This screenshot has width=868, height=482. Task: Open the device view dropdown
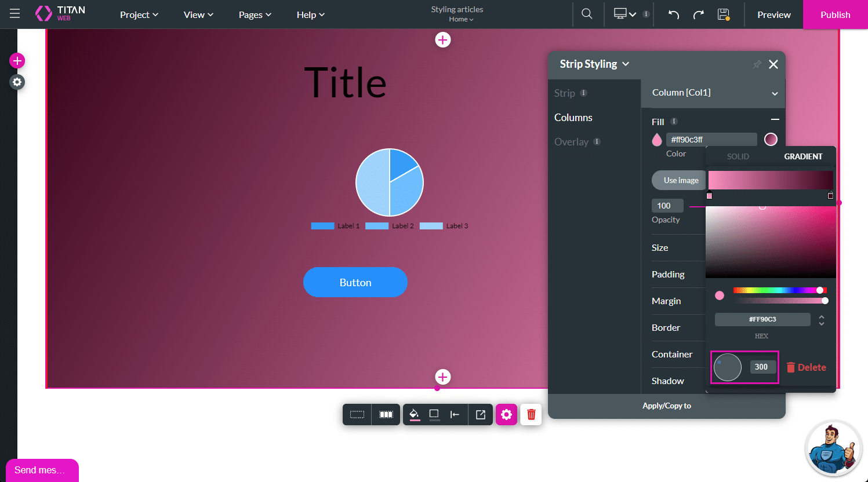(x=624, y=14)
